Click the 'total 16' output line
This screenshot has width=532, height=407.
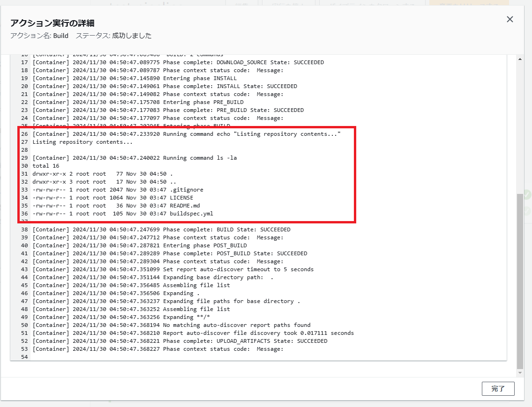click(46, 166)
